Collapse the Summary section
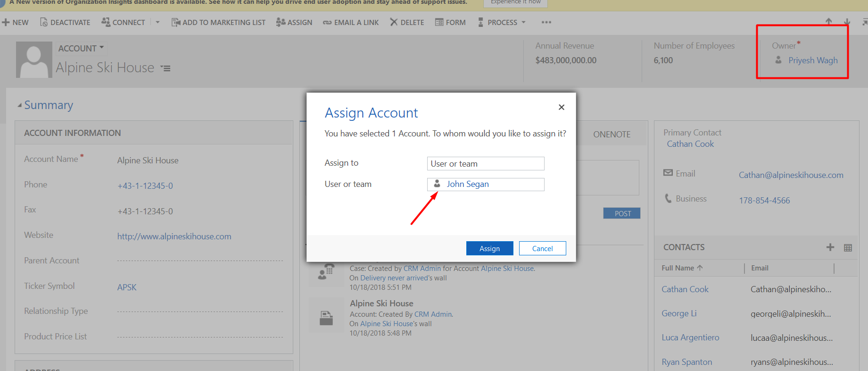 pyautogui.click(x=20, y=105)
